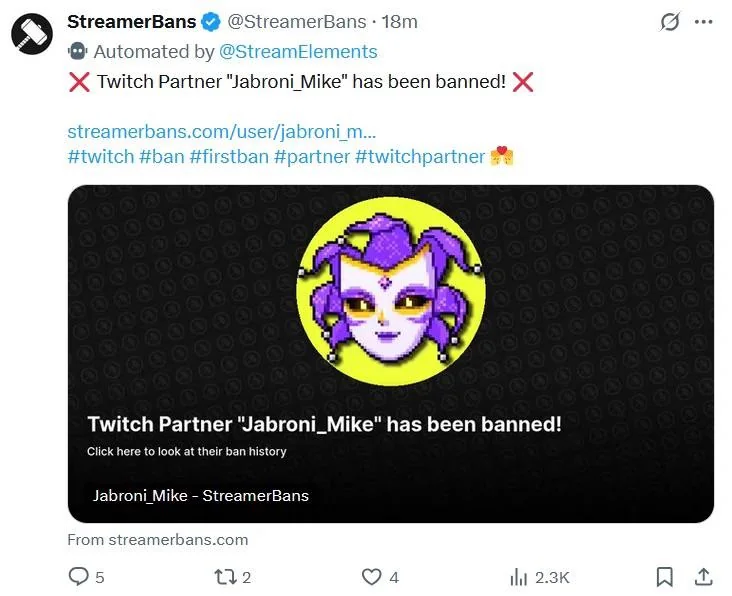Viewport: 732px width, 596px height.
Task: Like the tweet with heart icon
Action: tap(371, 577)
